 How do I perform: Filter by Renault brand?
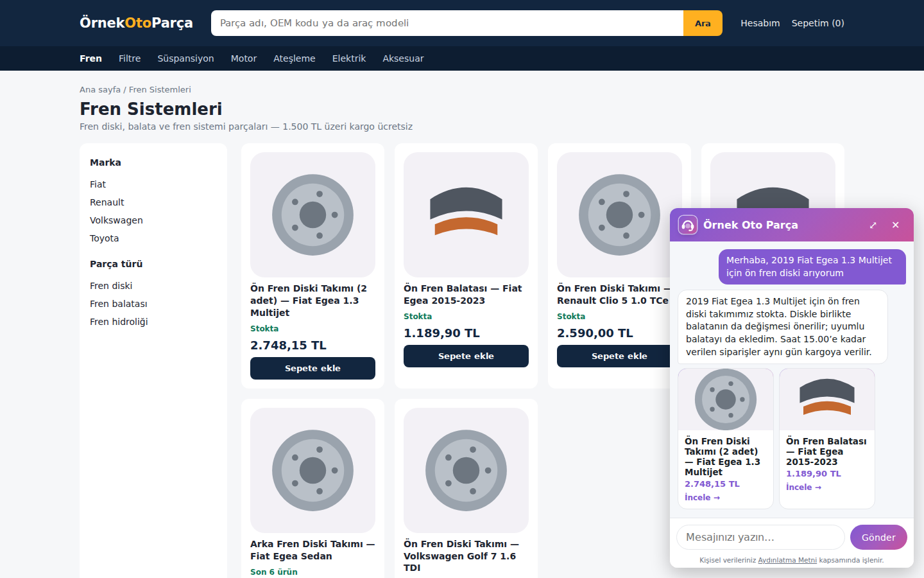107,202
